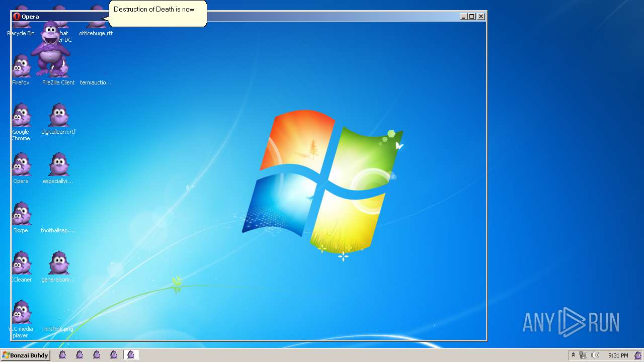Maximize the Opera window

[472, 17]
